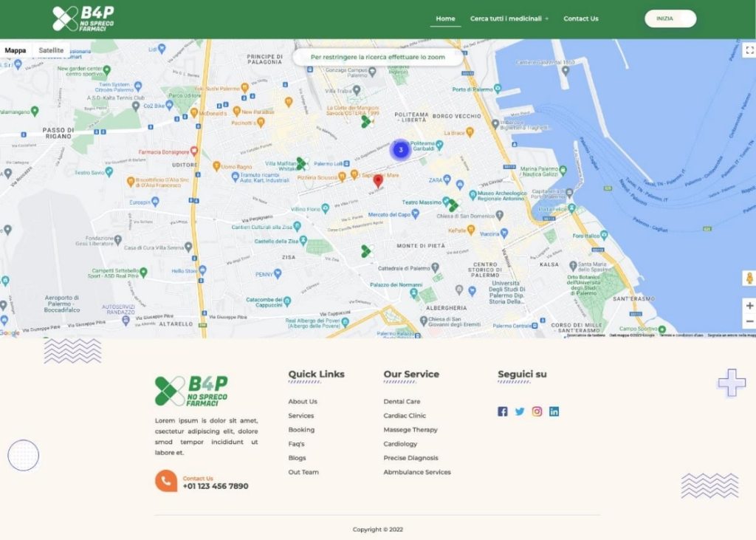Click the blue cluster marker showing 3
Image resolution: width=756 pixels, height=540 pixels.
click(x=400, y=150)
